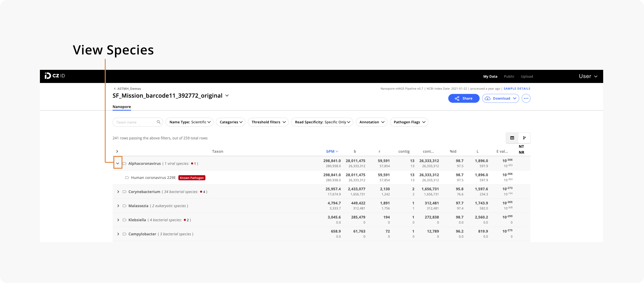This screenshot has height=283, width=644.
Task: Select NT count type
Action: 521,146
